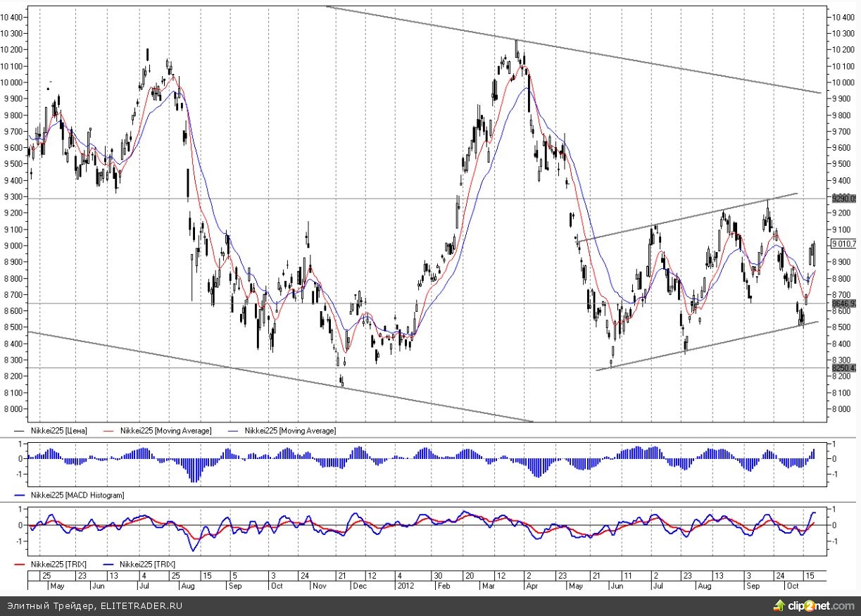
Task: Select the blue Nikkei225 [TRIX] legend entry
Action: coord(146,564)
